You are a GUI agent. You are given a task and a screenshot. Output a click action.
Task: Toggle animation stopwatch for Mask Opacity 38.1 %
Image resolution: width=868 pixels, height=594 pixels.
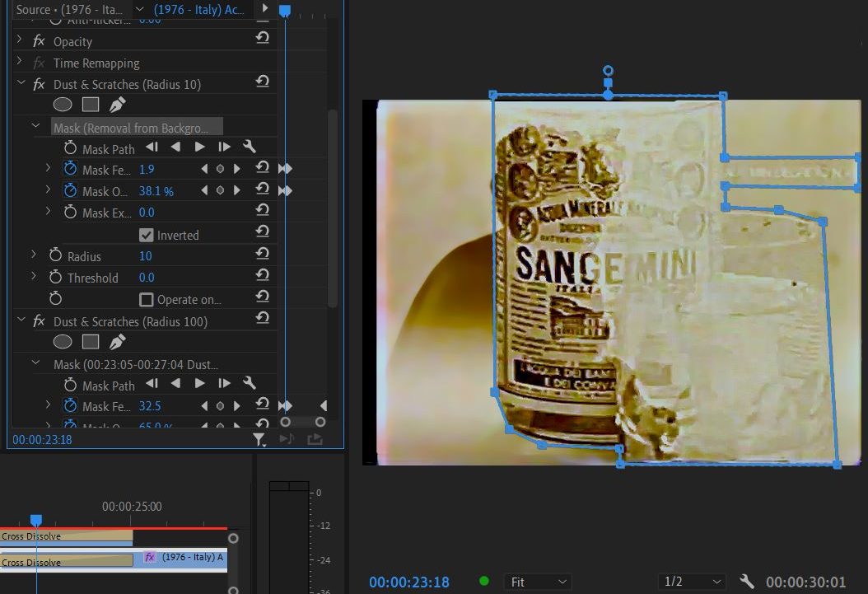point(70,190)
